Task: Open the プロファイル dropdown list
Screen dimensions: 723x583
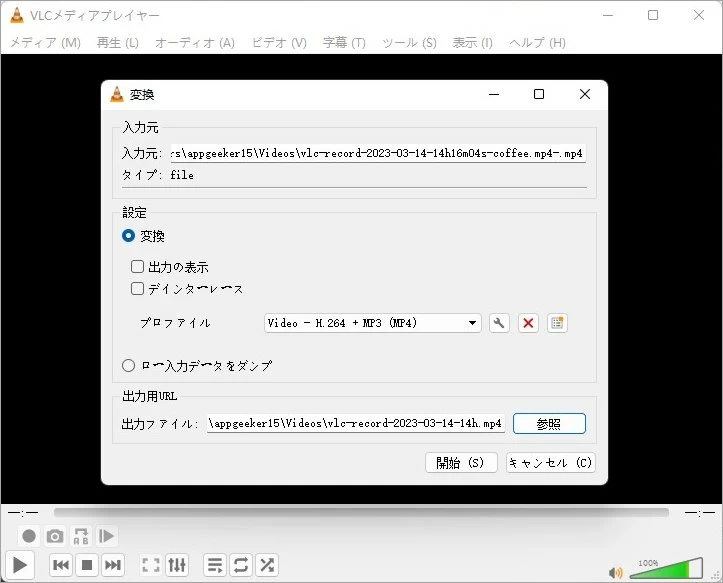Action: (x=373, y=323)
